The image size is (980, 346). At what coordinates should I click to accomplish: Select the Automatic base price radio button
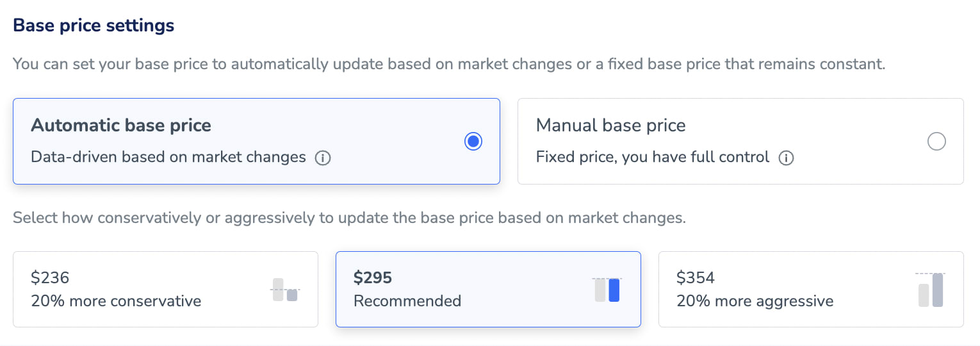click(473, 142)
